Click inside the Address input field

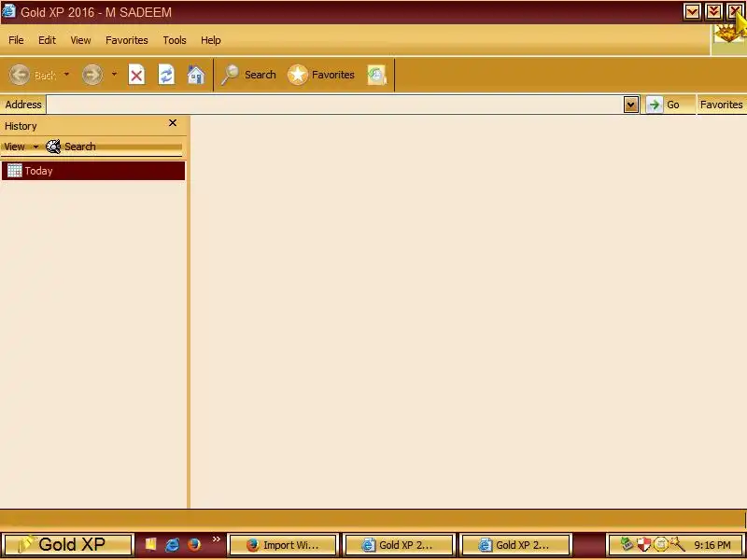334,105
